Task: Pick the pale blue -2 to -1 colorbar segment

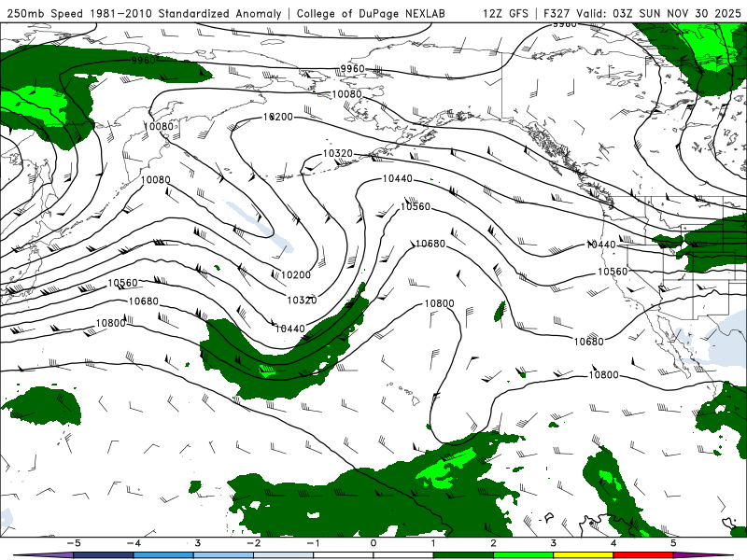Action: 283,555
